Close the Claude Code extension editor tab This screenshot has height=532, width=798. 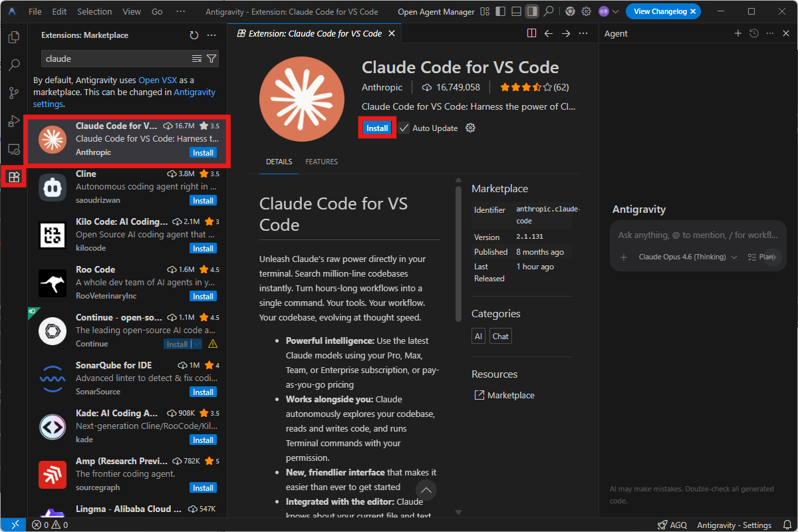[392, 33]
